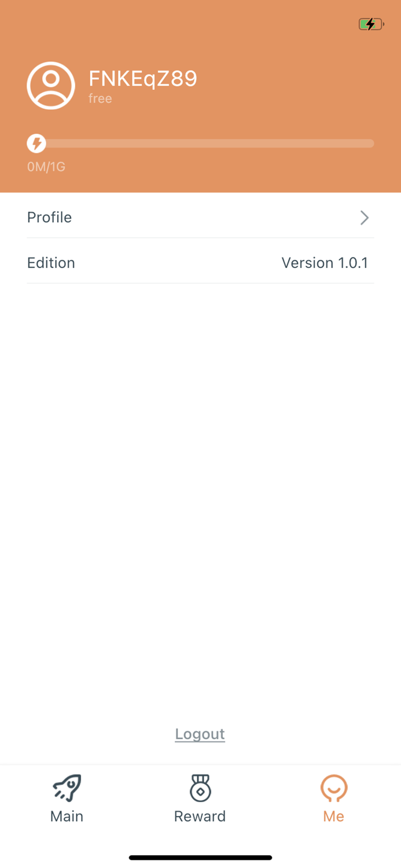Click the data usage progress bar
This screenshot has height=868, width=401.
(x=200, y=144)
